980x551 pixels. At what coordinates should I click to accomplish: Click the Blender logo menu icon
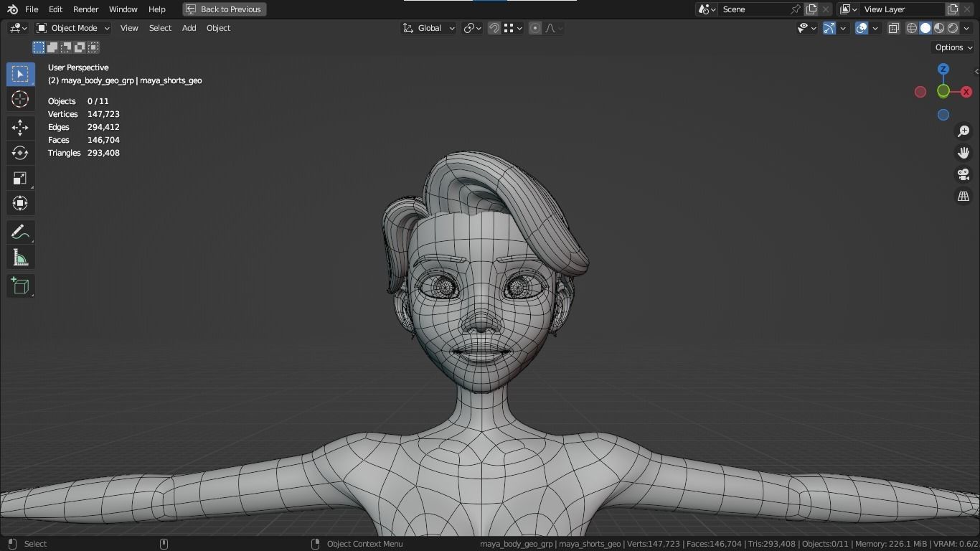coord(12,9)
